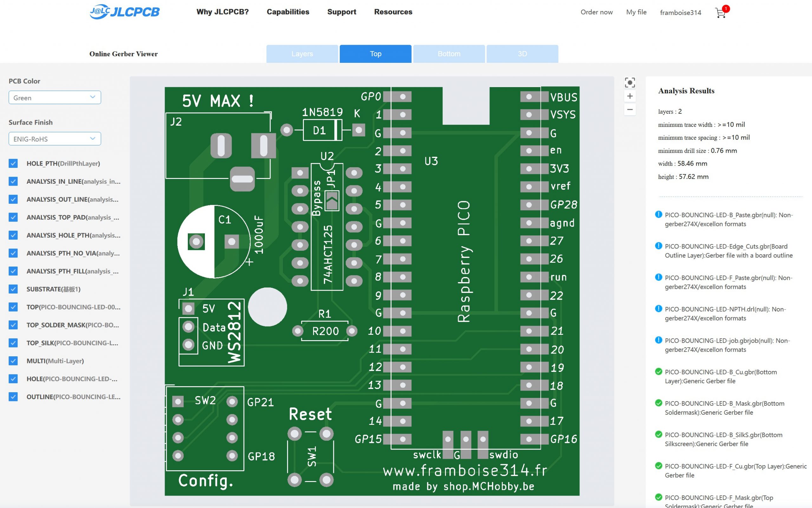Click green check icon for F_Mask.gbr entry
812x508 pixels.
(x=658, y=497)
